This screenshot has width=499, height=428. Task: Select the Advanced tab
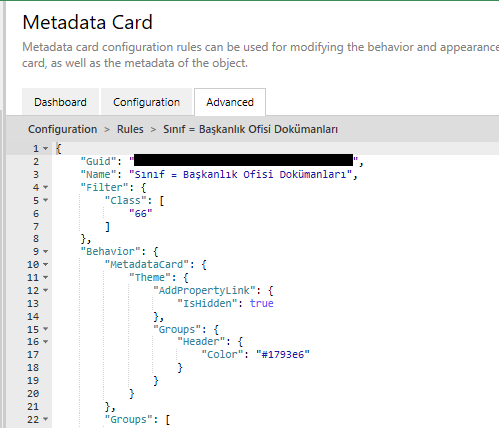pos(230,102)
